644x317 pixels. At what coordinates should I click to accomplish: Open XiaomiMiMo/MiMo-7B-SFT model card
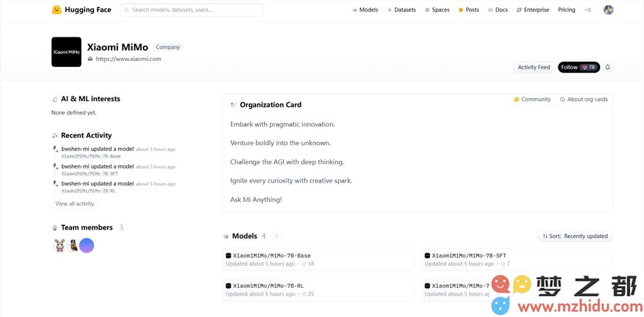516,259
